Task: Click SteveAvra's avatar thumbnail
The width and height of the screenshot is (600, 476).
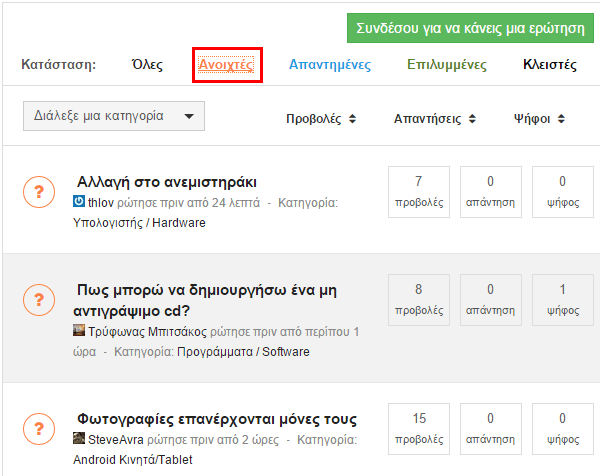Action: 79,438
